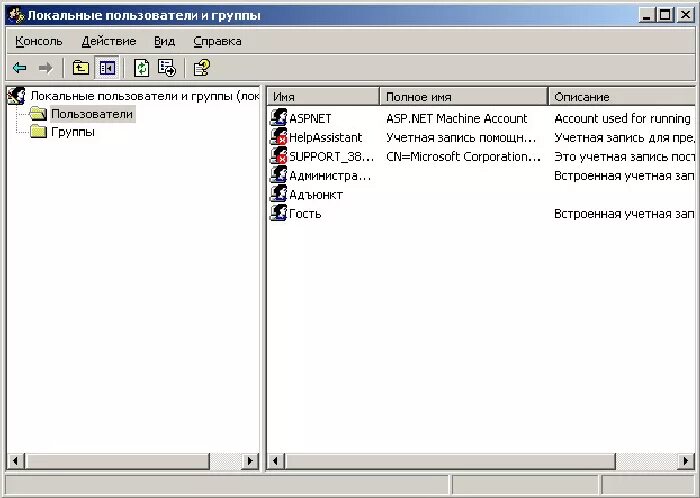Select the SUPPORT_38... user name
This screenshot has width=700, height=498.
(x=331, y=157)
